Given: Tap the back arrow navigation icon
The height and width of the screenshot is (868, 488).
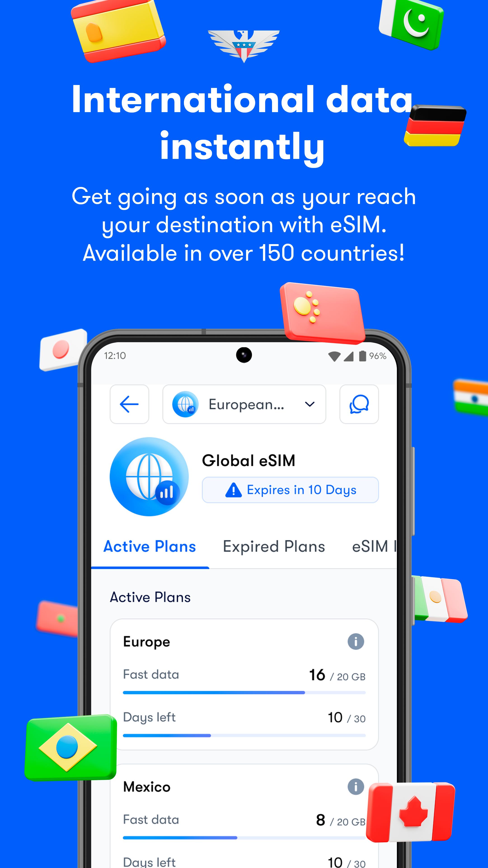Looking at the screenshot, I should pos(130,404).
